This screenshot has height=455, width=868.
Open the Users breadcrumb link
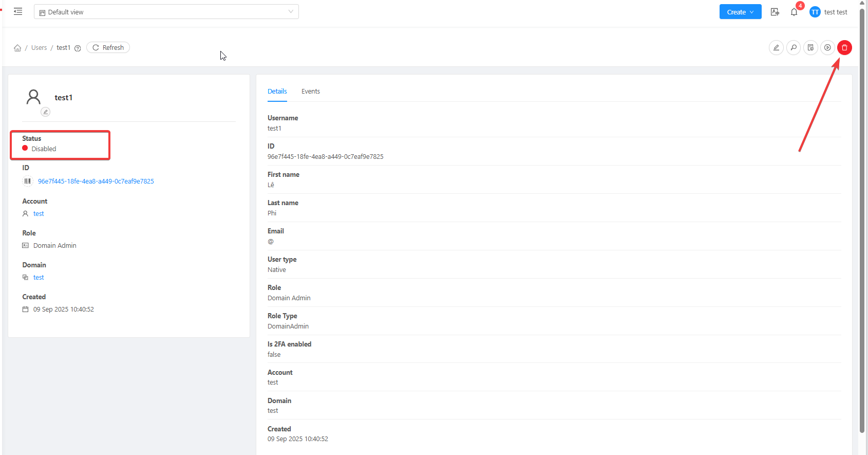click(39, 48)
